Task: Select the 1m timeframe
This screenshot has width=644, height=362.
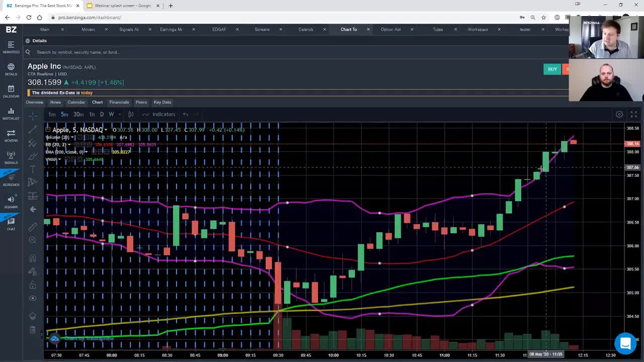Action: (52, 114)
